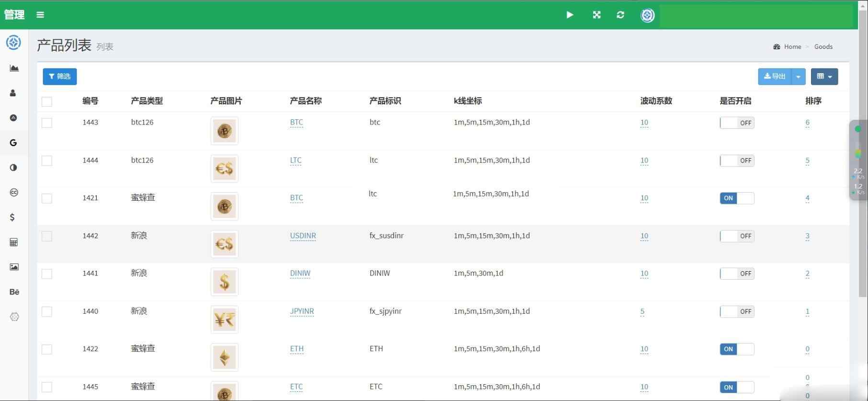Screen dimensions: 868x401
Task: Open the column display grid dropdown
Action: point(824,77)
